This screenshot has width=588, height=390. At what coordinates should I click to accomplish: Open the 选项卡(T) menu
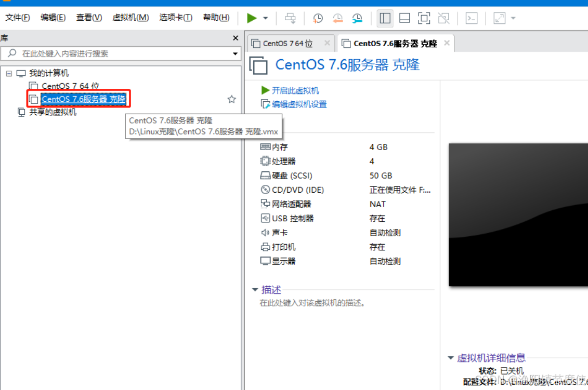click(176, 18)
